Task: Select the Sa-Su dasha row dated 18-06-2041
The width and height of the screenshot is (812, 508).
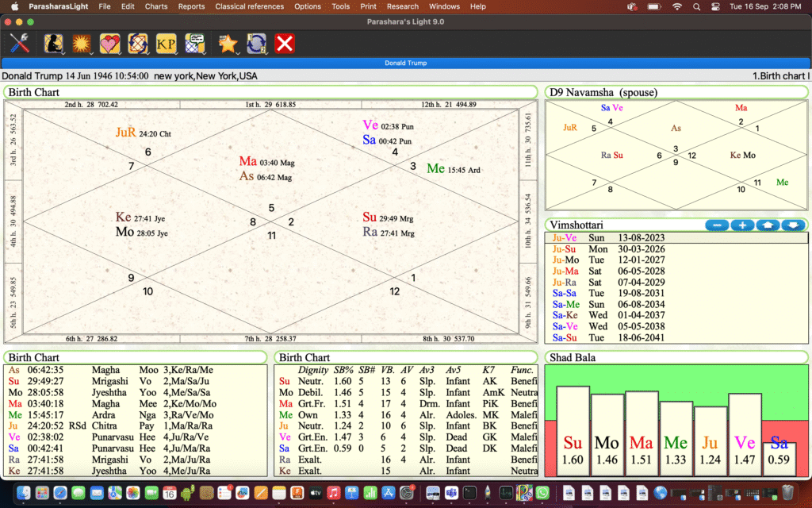Action: point(676,337)
